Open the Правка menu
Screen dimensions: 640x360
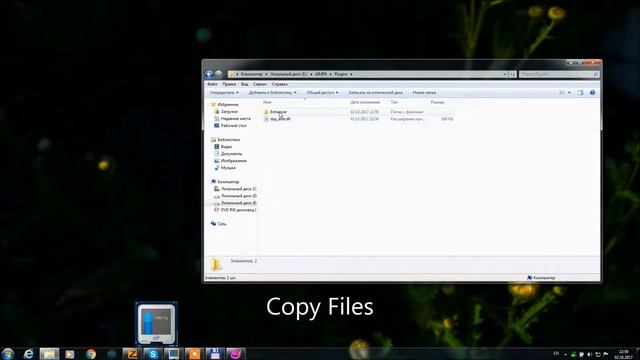pos(229,84)
